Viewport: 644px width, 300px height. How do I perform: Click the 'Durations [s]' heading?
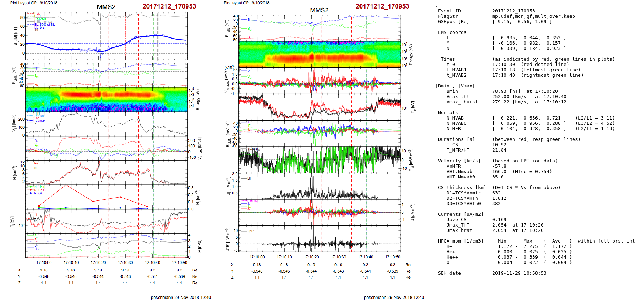[x=457, y=139]
